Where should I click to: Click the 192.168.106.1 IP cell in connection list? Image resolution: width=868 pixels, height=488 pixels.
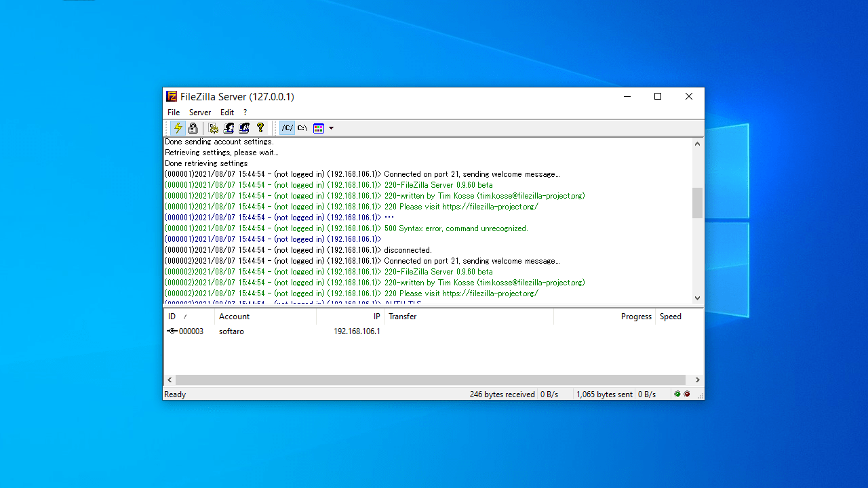(357, 331)
